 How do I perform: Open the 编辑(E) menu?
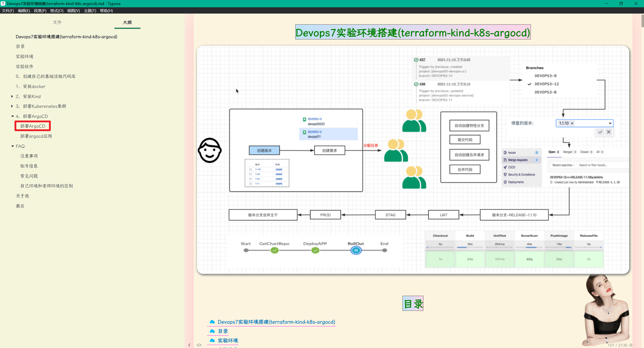pyautogui.click(x=24, y=11)
